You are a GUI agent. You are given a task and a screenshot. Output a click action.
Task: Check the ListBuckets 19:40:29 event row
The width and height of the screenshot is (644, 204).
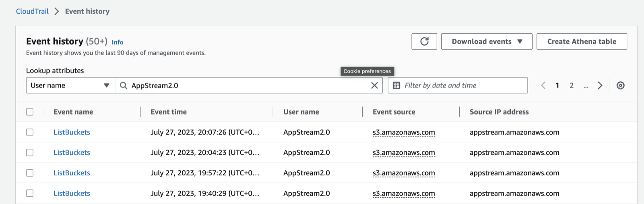30,193
